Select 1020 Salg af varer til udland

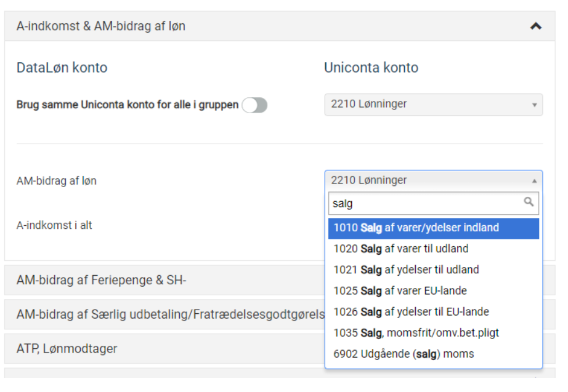(433, 249)
